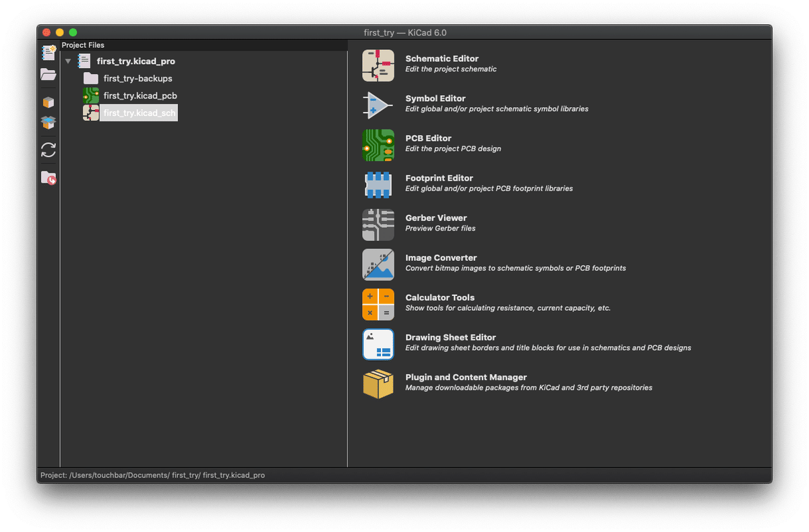Click the Schematic Editor title

[442, 59]
